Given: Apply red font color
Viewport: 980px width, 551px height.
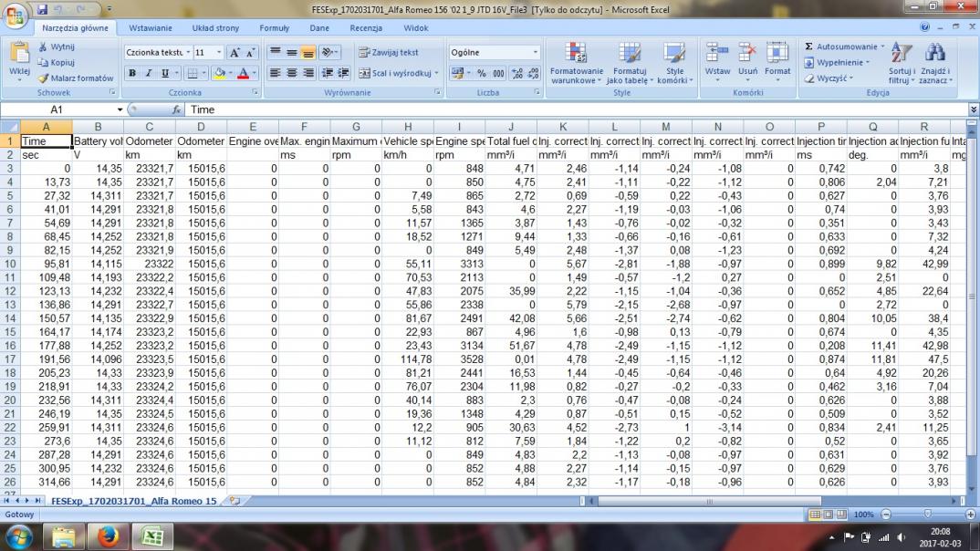Looking at the screenshot, I should coord(243,73).
